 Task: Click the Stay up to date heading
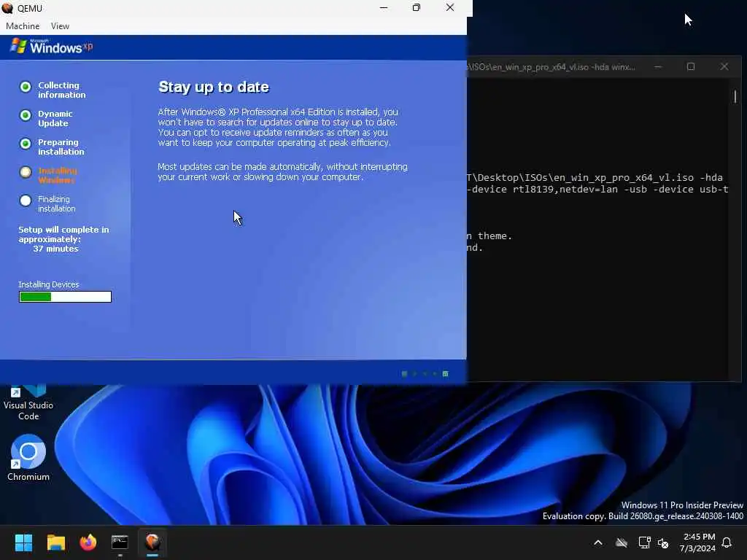[x=214, y=87]
